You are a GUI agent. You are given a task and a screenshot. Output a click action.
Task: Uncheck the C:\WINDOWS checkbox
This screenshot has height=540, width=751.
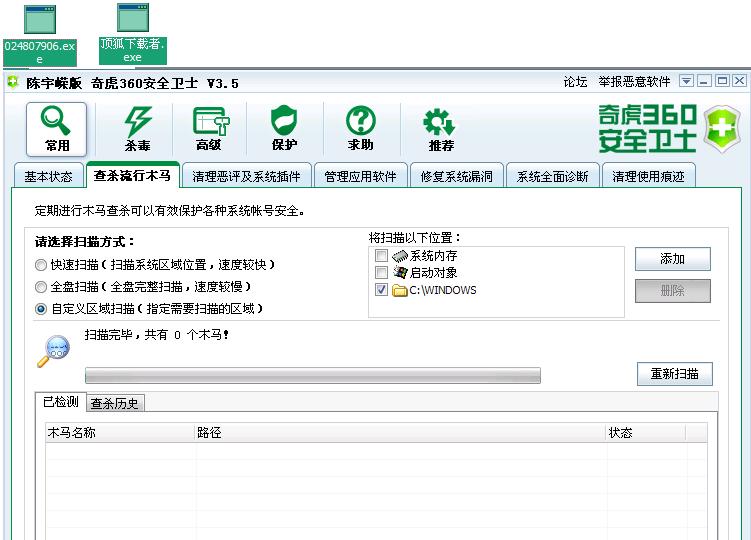[x=381, y=290]
